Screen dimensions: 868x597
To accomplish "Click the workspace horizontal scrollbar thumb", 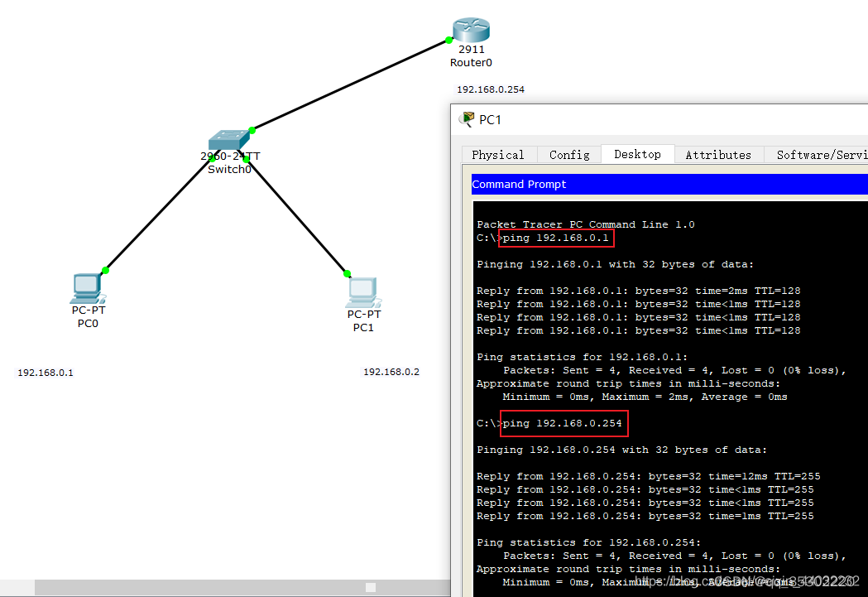I will tap(242, 587).
